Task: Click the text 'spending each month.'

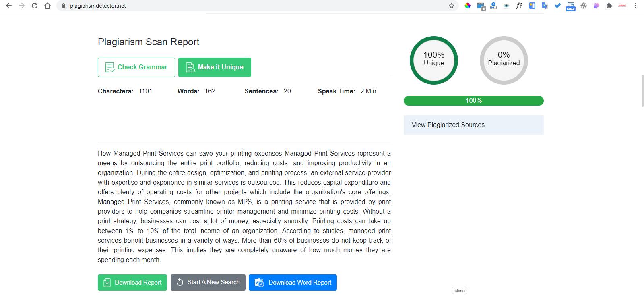Action: coord(129,260)
